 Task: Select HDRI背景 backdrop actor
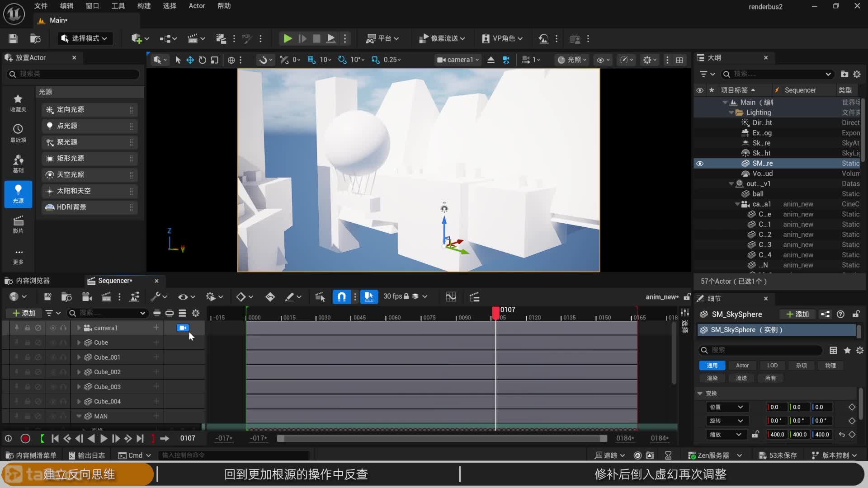click(90, 207)
